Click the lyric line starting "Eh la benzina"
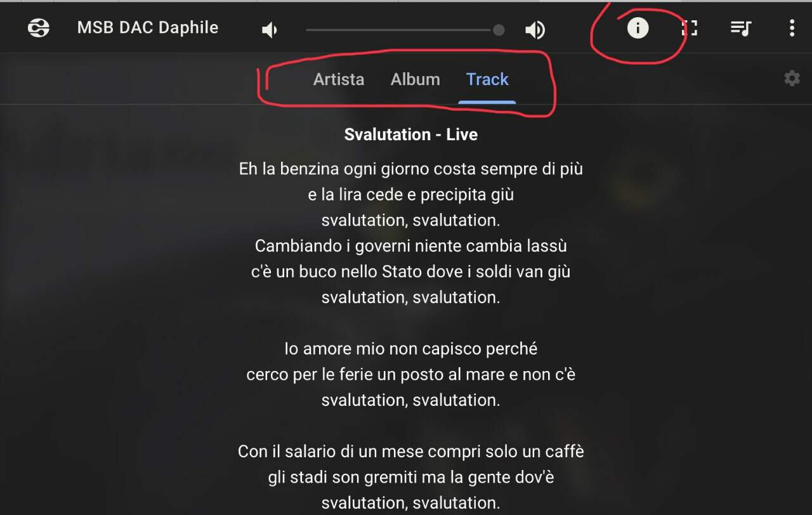The height and width of the screenshot is (515, 812). 411,169
